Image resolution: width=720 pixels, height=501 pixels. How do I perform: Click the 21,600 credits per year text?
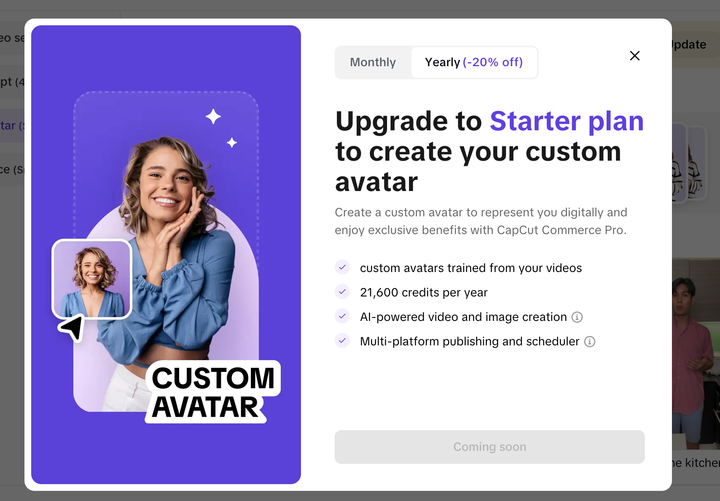[x=423, y=292]
